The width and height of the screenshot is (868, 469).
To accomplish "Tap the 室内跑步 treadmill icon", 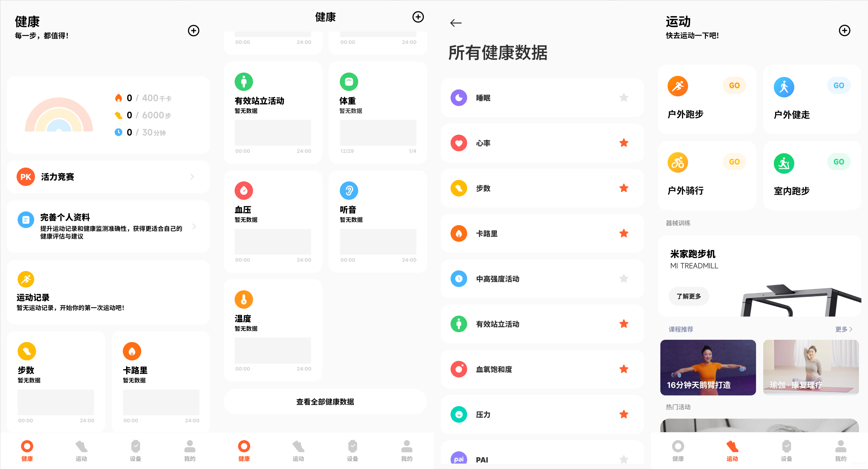I will 784,163.
